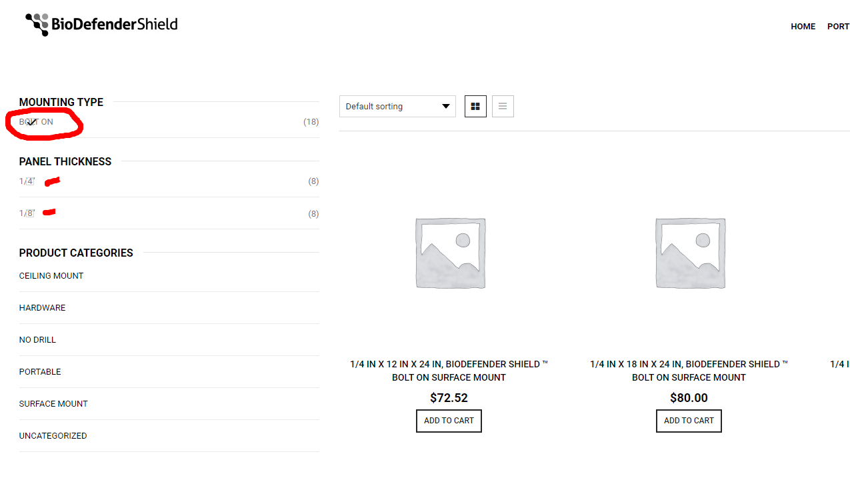The height and width of the screenshot is (504, 850).
Task: Open HARDWARE product category
Action: (x=42, y=308)
